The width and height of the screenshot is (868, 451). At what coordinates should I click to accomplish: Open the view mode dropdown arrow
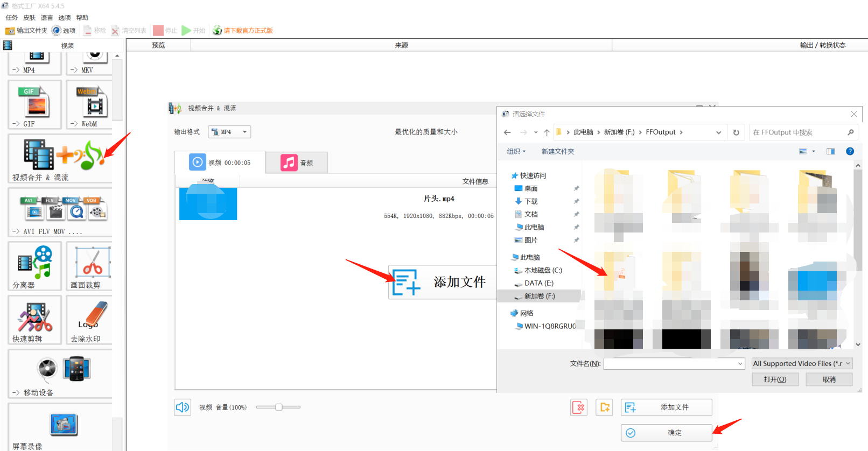point(814,151)
